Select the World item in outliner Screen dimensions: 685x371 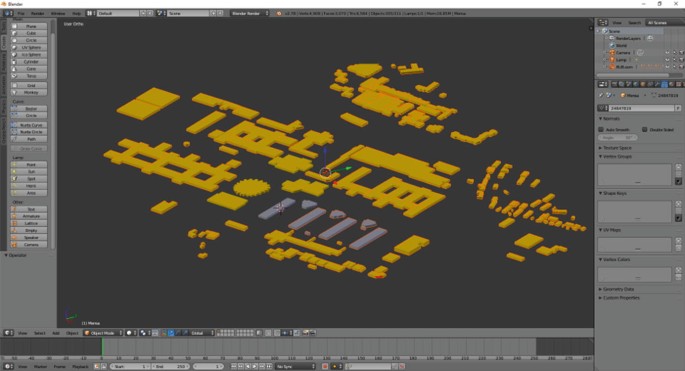[x=622, y=45]
